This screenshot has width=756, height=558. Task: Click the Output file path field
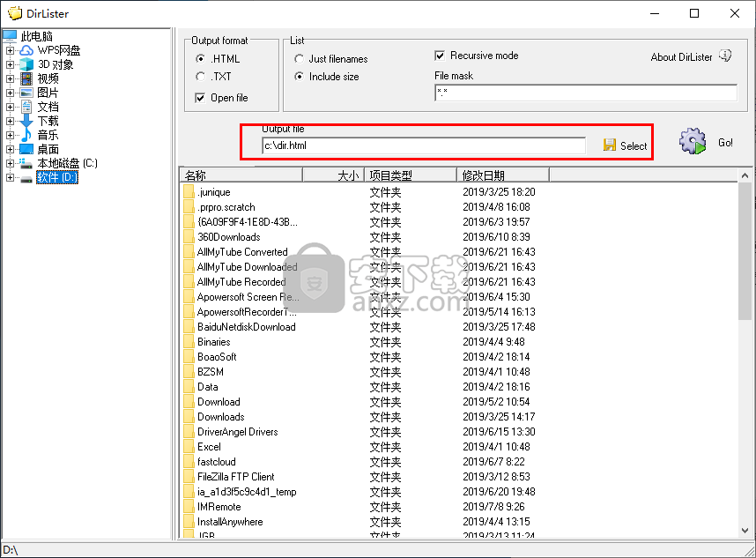pyautogui.click(x=424, y=145)
